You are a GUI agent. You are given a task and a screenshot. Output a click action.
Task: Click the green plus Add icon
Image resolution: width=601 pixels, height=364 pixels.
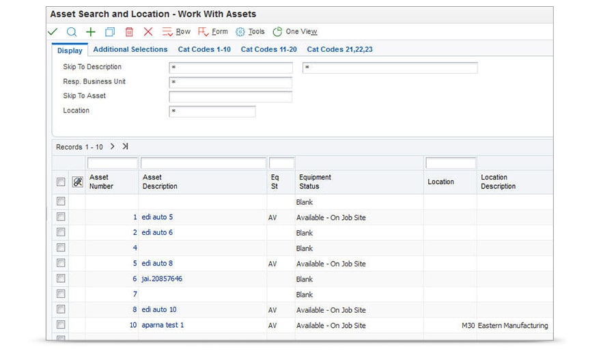90,32
